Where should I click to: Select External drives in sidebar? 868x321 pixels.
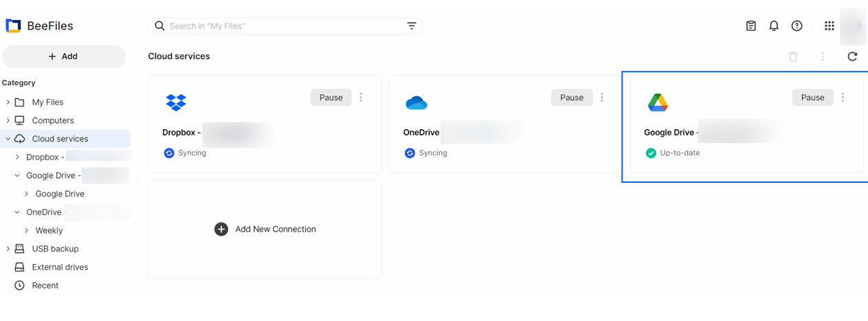60,267
